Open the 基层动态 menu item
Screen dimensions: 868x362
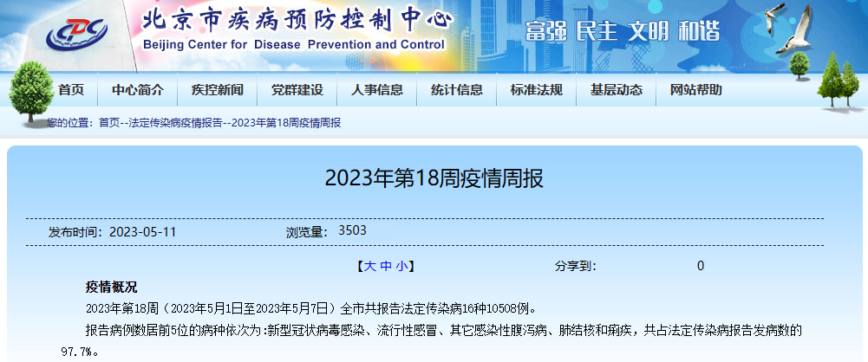point(616,89)
